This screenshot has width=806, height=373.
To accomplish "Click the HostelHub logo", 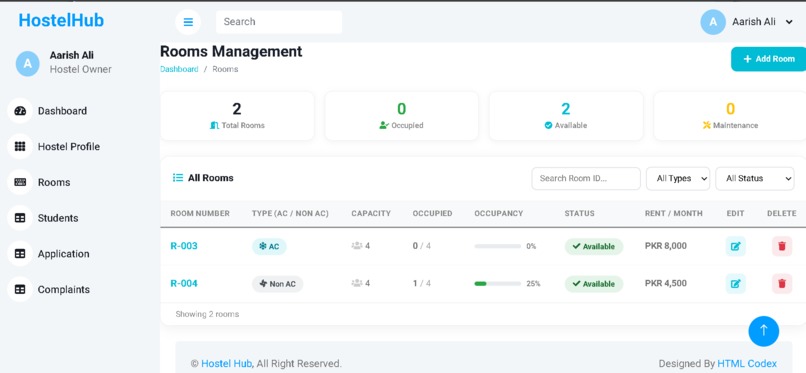I will click(x=61, y=20).
